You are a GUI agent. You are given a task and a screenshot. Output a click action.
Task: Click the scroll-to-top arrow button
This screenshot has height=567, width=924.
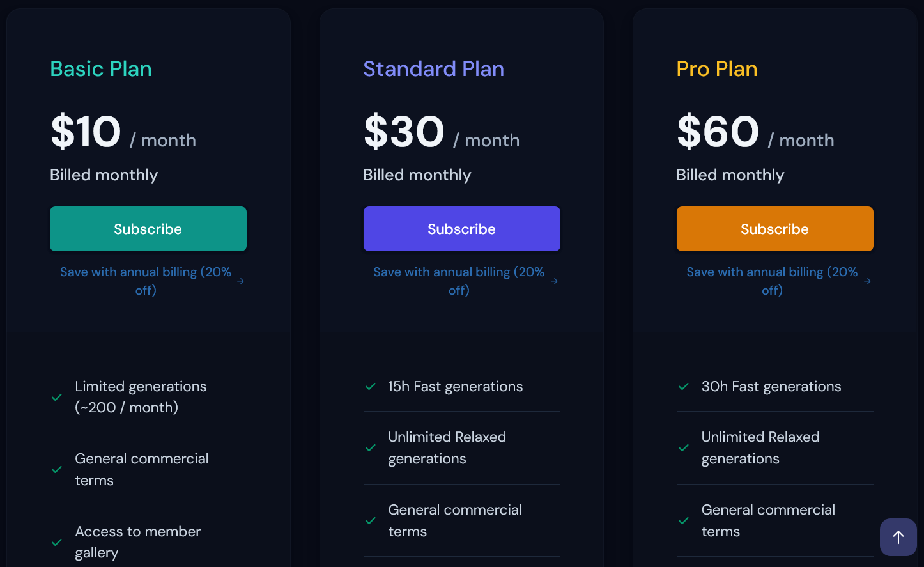coord(898,537)
